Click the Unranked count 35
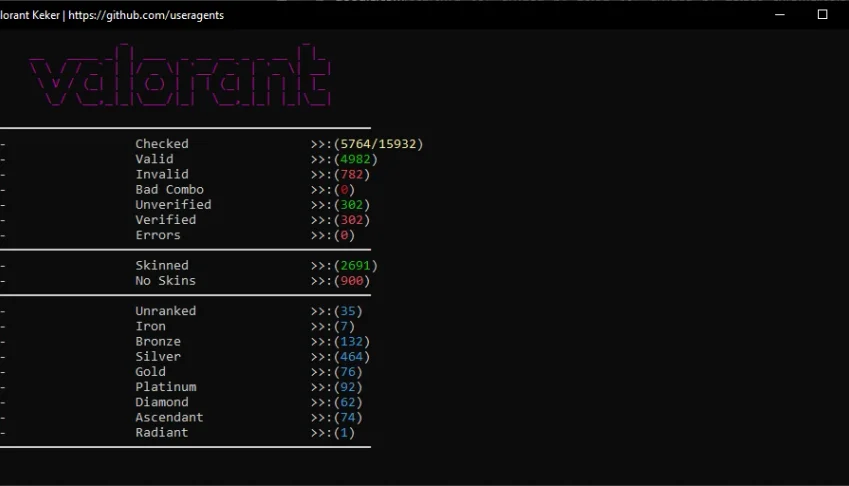Viewport: 849px width, 486px height. pos(348,311)
